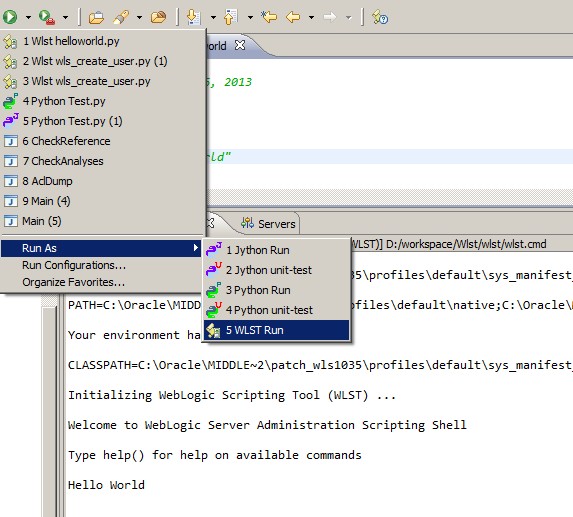
Task: Click the Previous Annotation toolbar icon
Action: (x=231, y=17)
